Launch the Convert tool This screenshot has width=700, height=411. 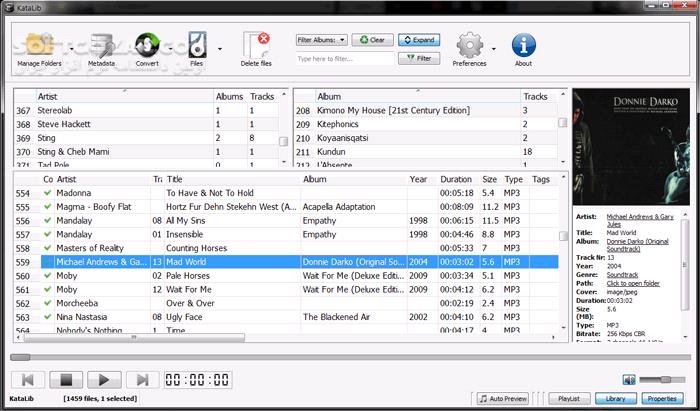[147, 48]
